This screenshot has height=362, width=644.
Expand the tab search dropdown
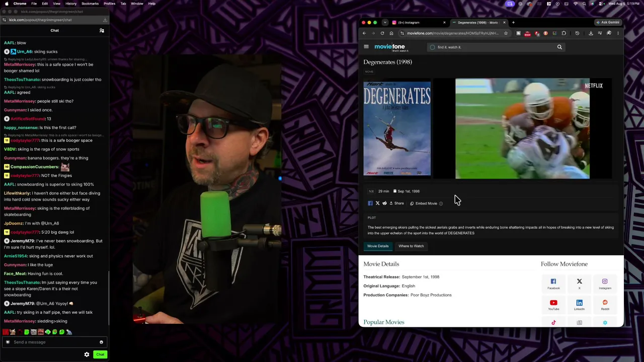tap(385, 23)
